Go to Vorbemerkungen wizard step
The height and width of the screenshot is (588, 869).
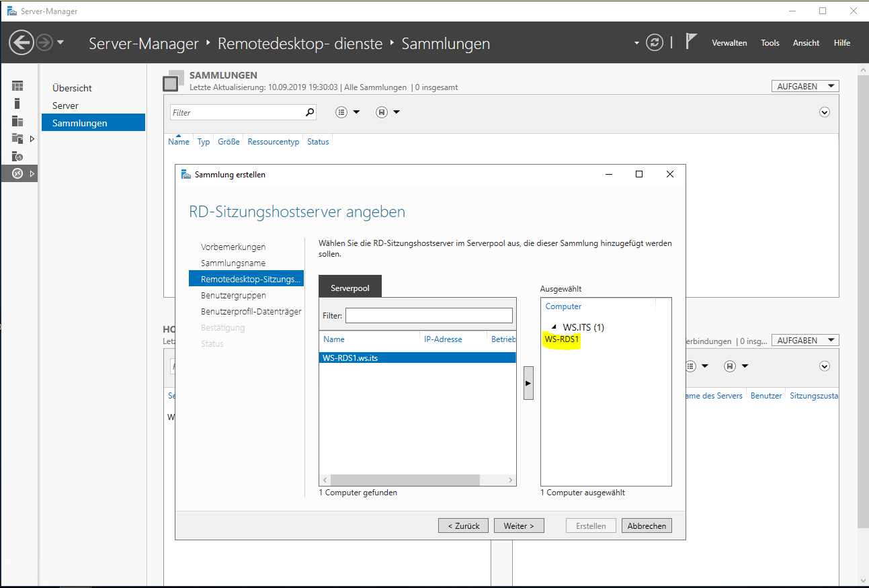(x=233, y=247)
